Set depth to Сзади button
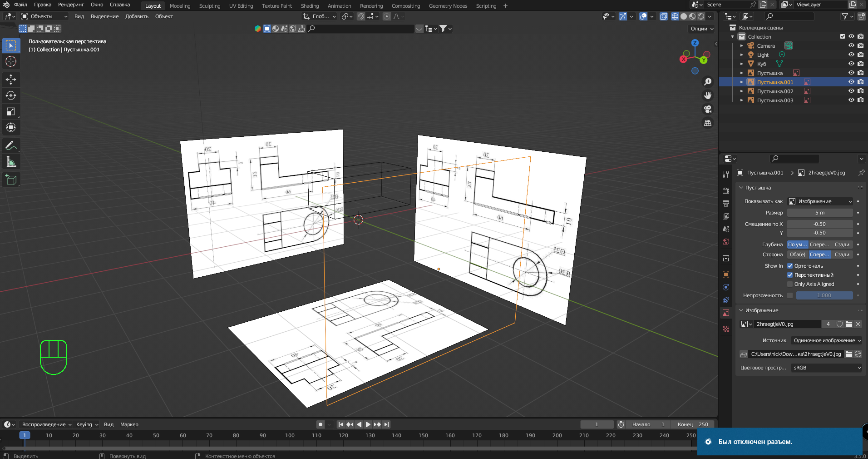This screenshot has height=459, width=868. click(x=842, y=244)
